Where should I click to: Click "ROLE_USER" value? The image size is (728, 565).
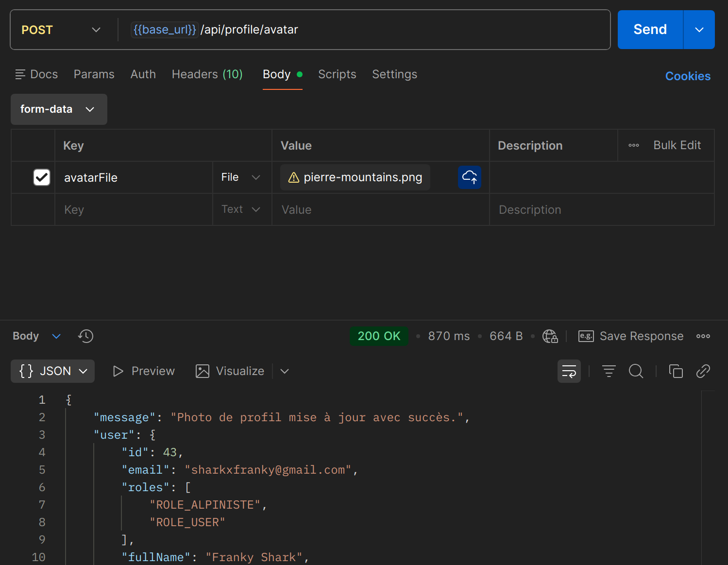coord(187,522)
